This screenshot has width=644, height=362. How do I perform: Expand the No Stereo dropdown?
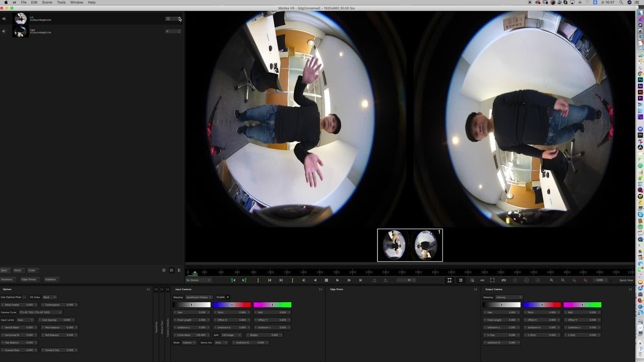tap(198, 280)
